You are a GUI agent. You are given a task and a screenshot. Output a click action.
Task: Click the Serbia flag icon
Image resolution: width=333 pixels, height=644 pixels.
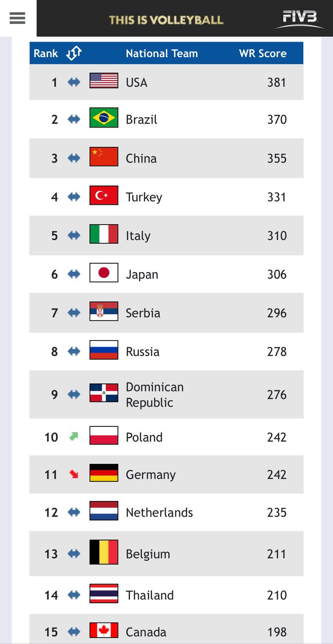coord(104,311)
